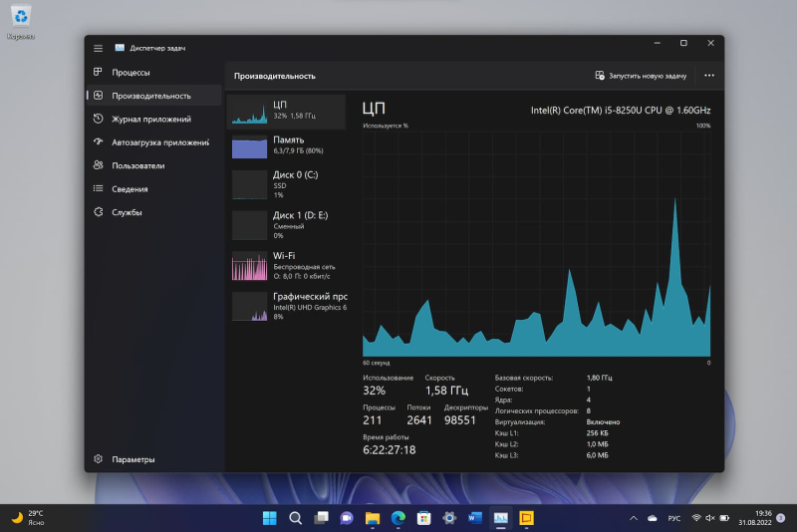Select the Wi-Fi network graph item

[x=286, y=266]
